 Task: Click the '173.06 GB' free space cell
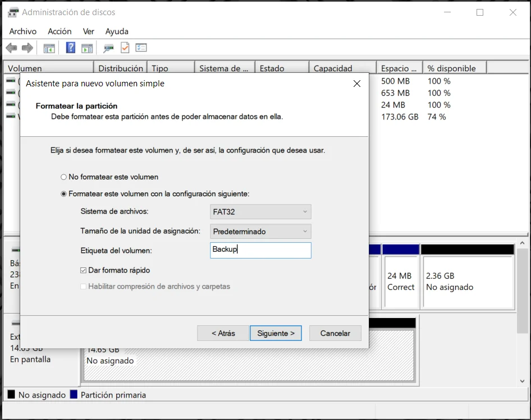(x=400, y=117)
